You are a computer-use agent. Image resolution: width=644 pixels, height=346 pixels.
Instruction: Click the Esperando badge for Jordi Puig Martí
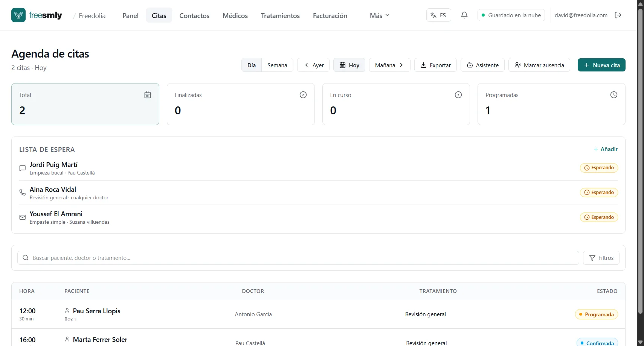point(599,168)
